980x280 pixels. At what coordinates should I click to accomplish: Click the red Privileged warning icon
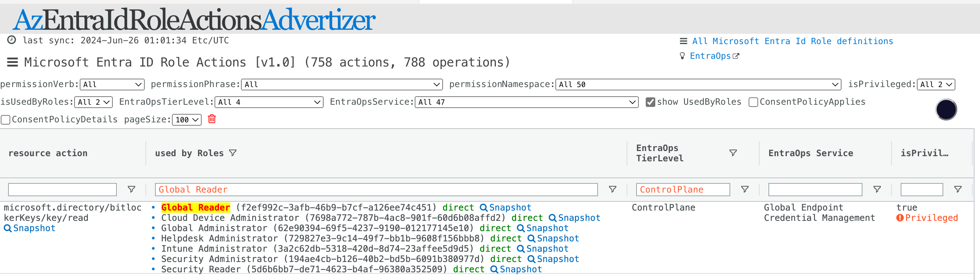(900, 218)
